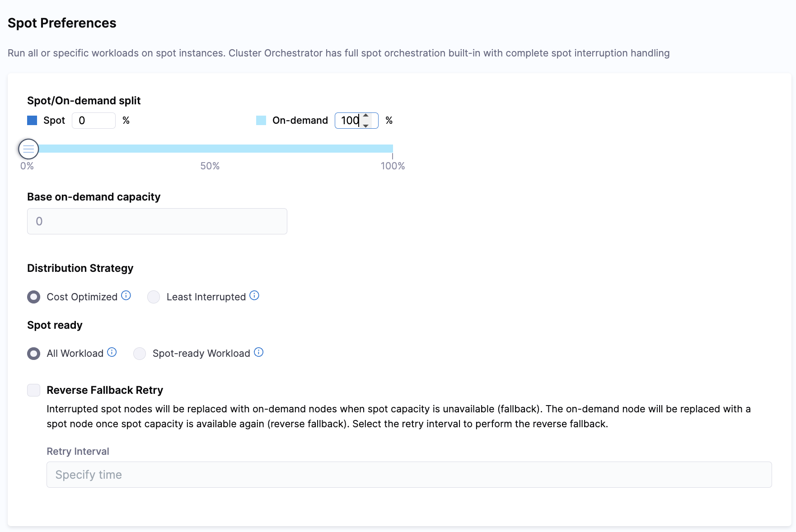
Task: Switch to Spot-ready Workload radio option
Action: 140,354
